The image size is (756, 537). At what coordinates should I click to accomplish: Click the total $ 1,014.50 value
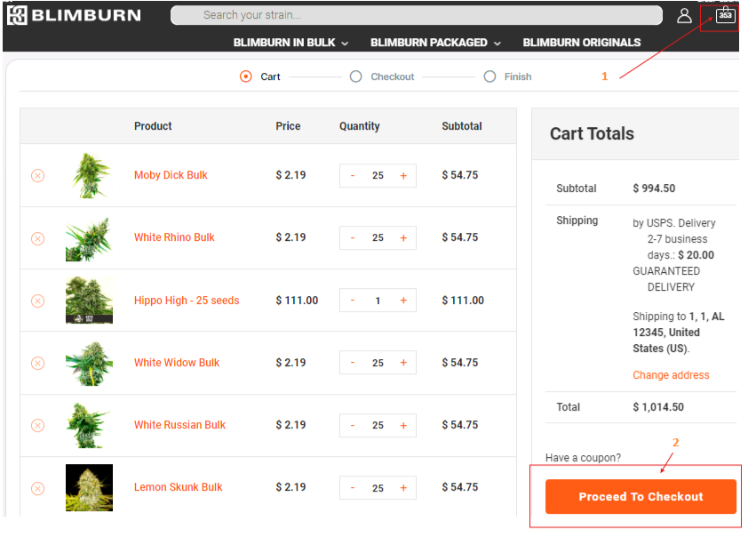click(658, 407)
